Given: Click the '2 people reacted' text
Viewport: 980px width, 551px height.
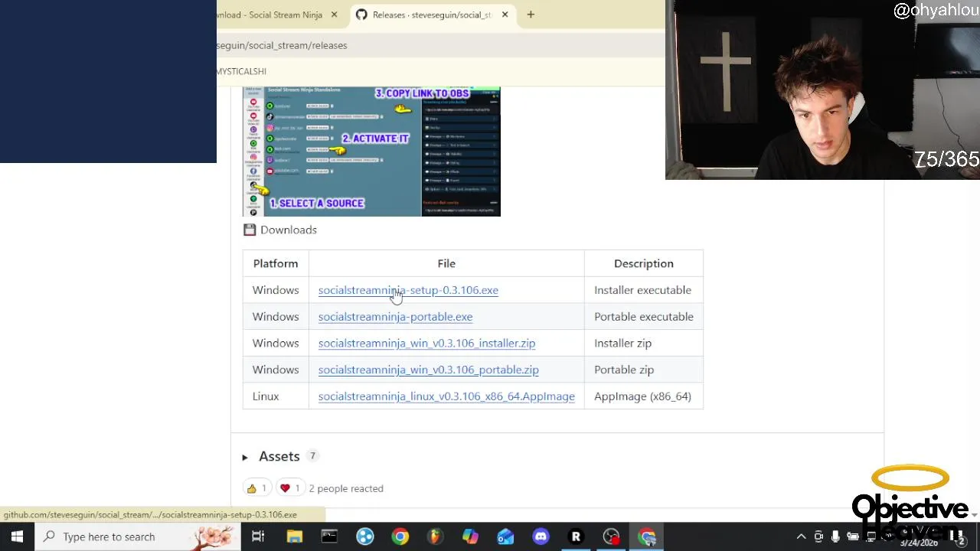Looking at the screenshot, I should [346, 488].
